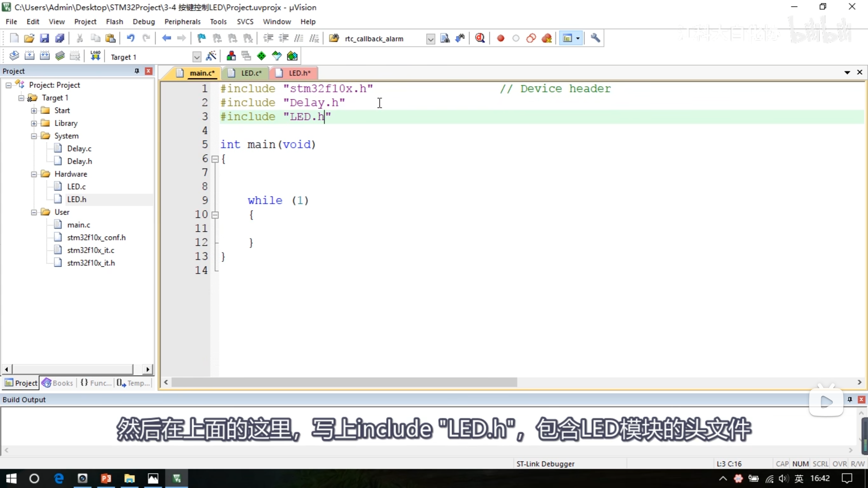868x488 pixels.
Task: Click the Configuration wrench icon
Action: tap(595, 38)
